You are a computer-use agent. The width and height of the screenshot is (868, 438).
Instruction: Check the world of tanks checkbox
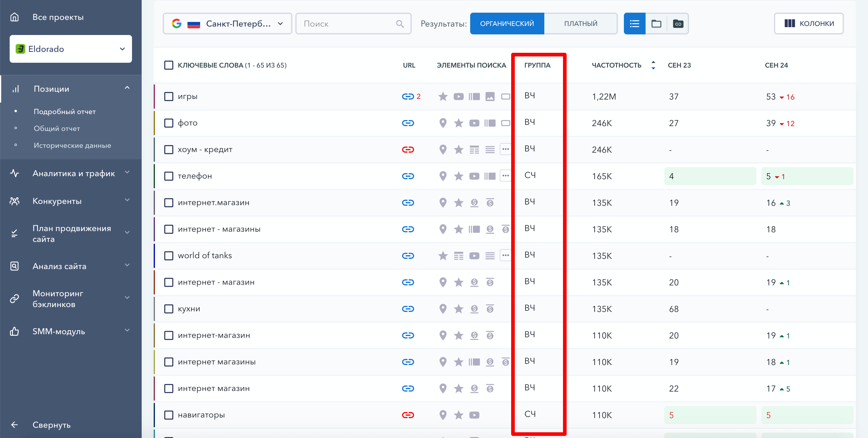pos(168,256)
